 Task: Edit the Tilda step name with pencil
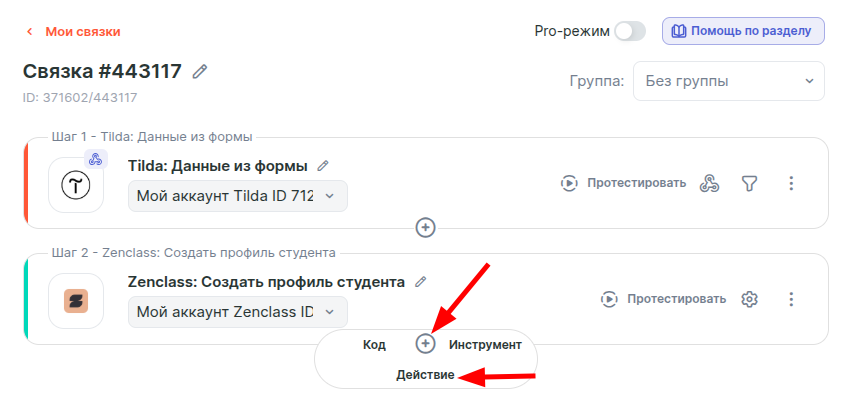322,166
